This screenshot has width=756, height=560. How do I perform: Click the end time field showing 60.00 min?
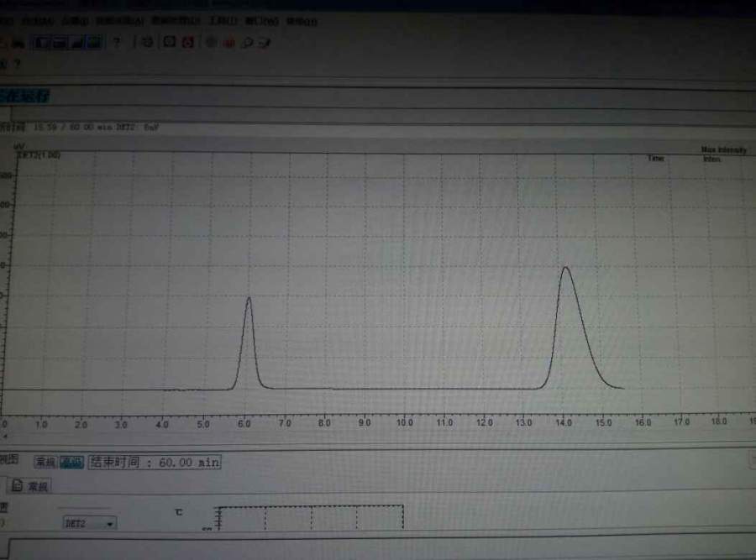[155, 462]
